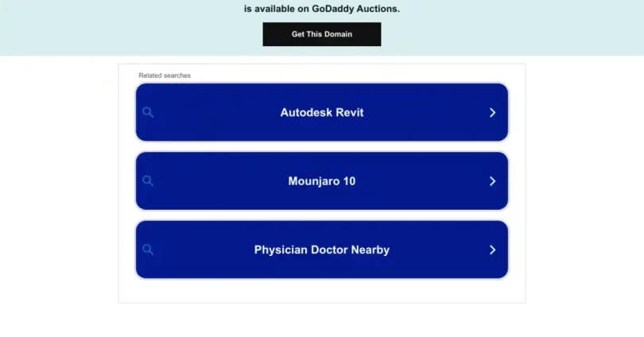Image resolution: width=644 pixels, height=337 pixels.
Task: Click the Get This Domain button
Action: coord(321,34)
